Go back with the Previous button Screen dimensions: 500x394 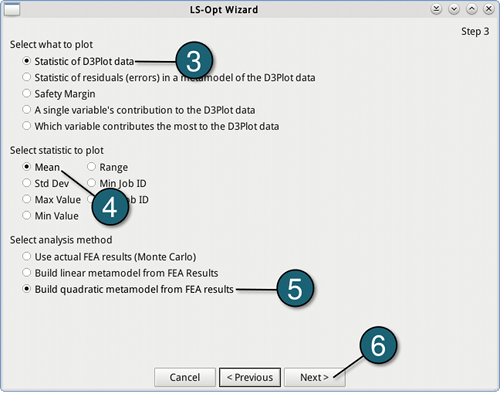tap(250, 377)
